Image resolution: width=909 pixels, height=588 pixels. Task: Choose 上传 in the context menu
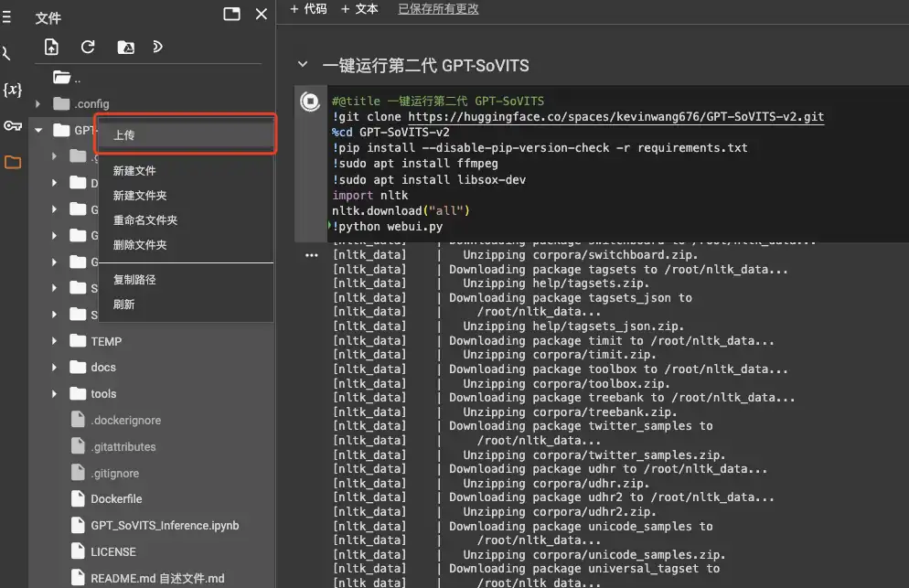(x=186, y=135)
